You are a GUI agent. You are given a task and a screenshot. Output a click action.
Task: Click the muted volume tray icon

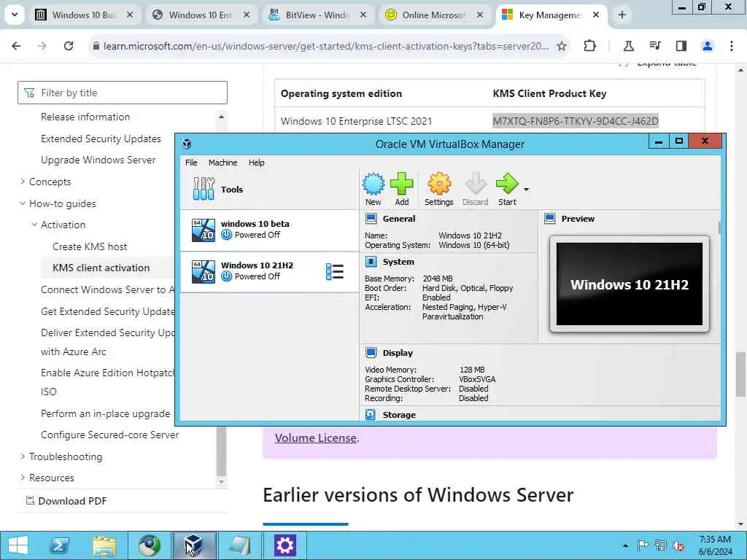[x=678, y=545]
